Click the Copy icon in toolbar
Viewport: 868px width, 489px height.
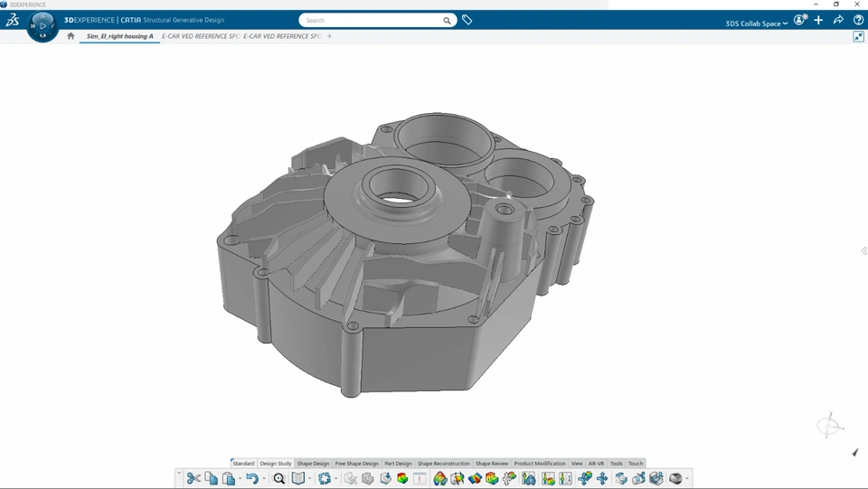pos(211,478)
